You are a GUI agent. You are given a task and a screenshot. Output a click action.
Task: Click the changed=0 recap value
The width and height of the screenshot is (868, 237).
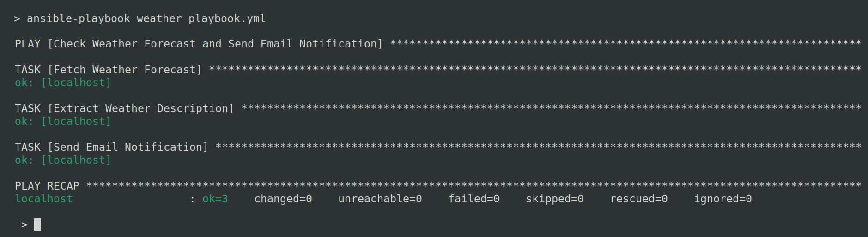pos(283,199)
